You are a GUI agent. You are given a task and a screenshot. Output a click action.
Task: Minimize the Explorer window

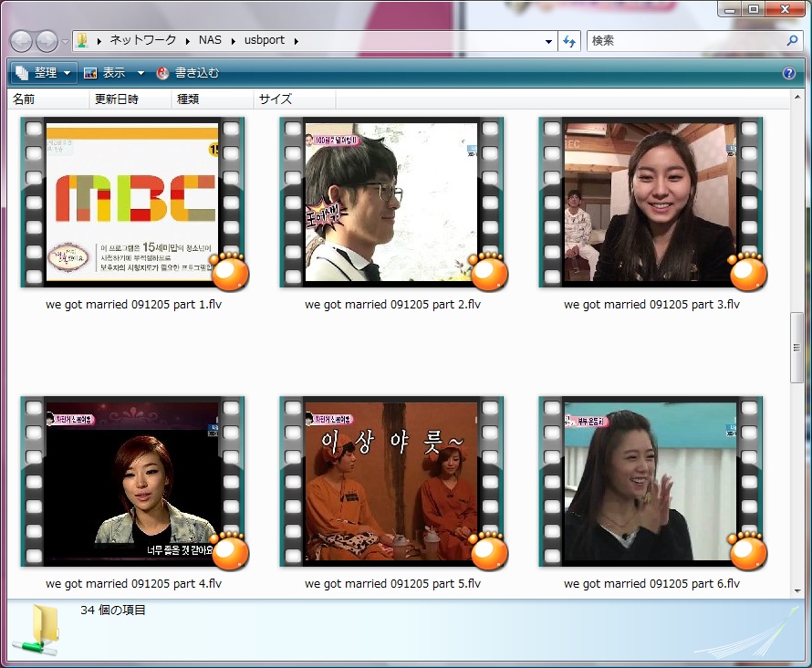730,9
